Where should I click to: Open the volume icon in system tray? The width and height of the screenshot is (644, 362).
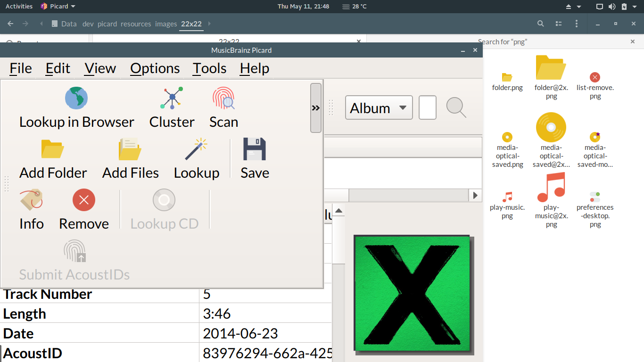click(x=612, y=7)
